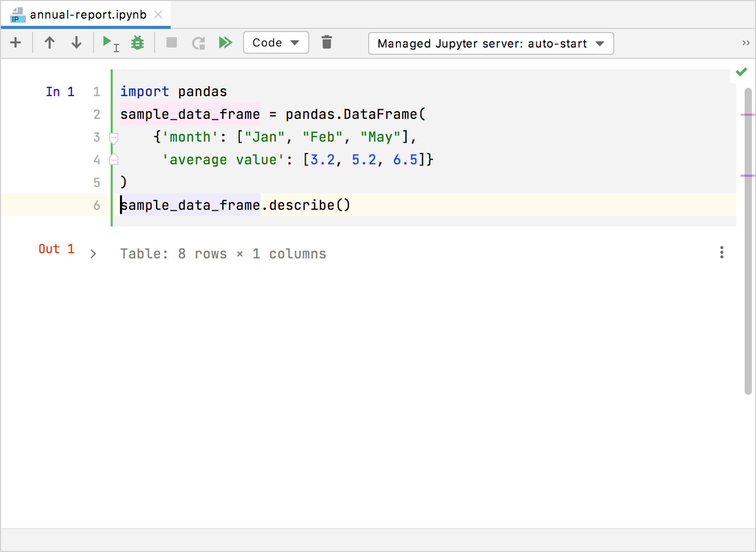Expand the Out 1 table output
This screenshot has height=552, width=756.
[x=93, y=254]
